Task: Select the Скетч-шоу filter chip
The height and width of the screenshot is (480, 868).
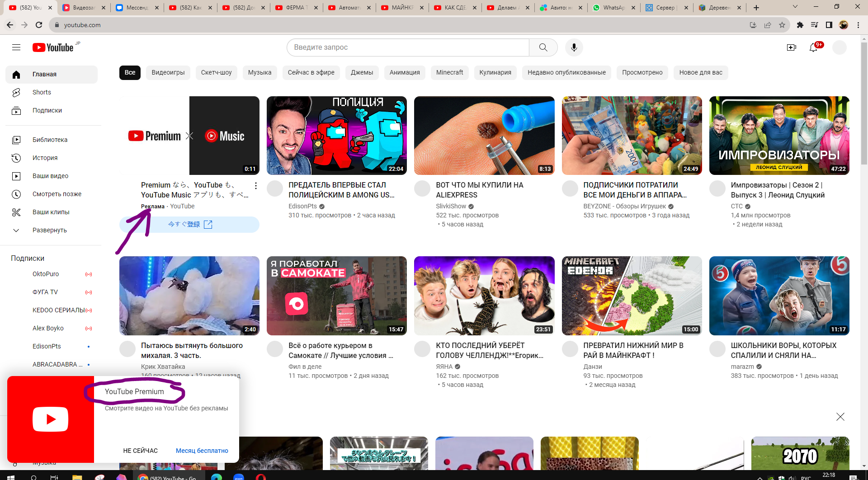Action: pos(216,72)
